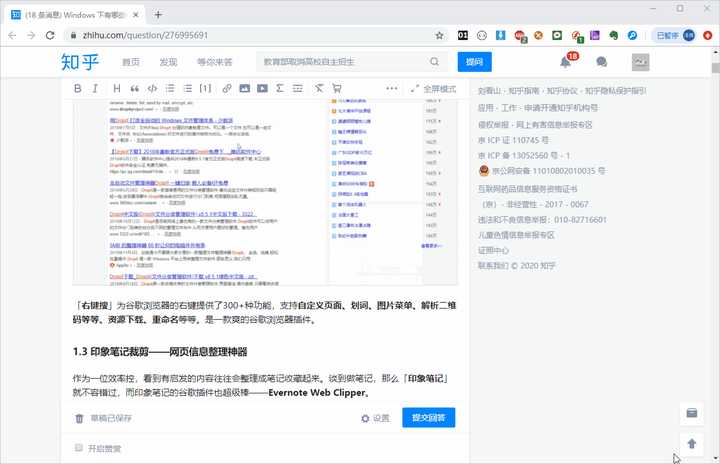Close the Zhihu browser tab
This screenshot has height=464, width=720.
(x=136, y=15)
